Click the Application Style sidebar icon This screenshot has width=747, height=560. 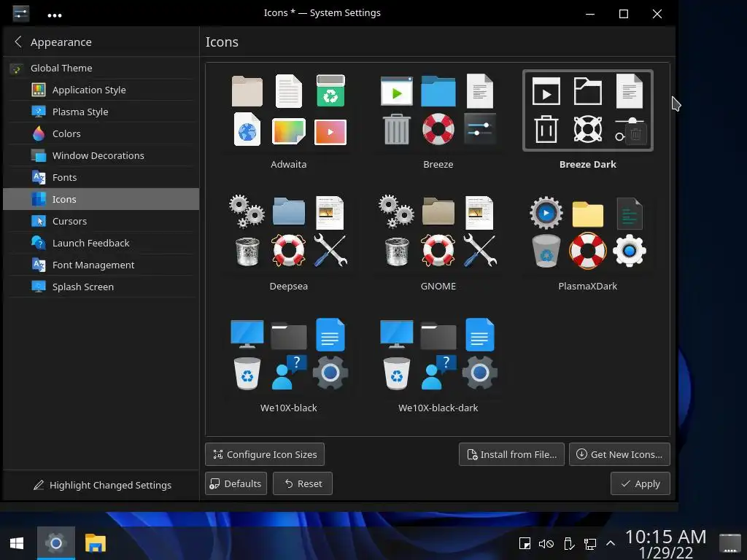(39, 90)
